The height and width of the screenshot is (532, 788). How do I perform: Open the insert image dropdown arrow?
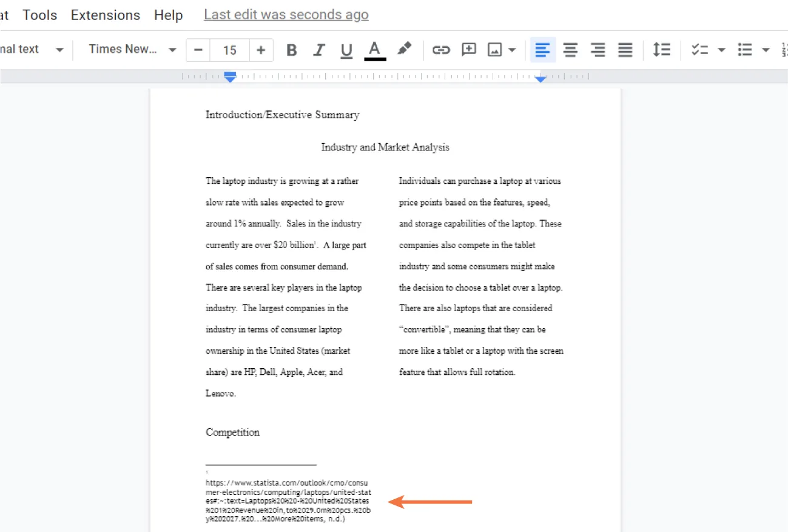click(x=511, y=50)
